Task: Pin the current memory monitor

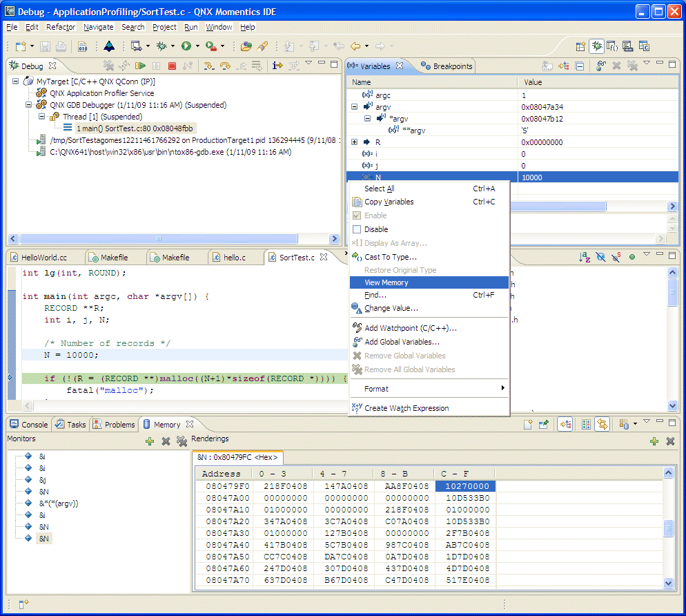Action: pos(543,424)
